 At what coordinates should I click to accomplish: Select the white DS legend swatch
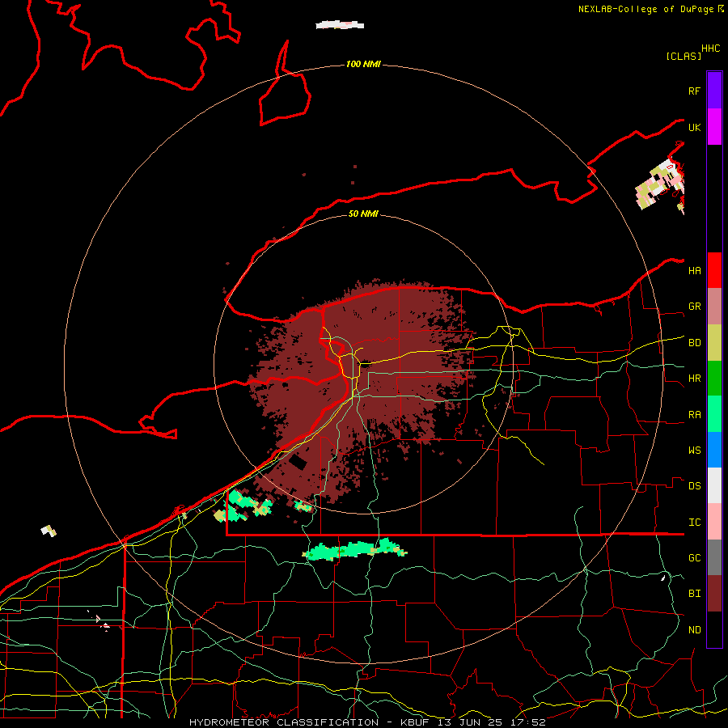(x=714, y=485)
